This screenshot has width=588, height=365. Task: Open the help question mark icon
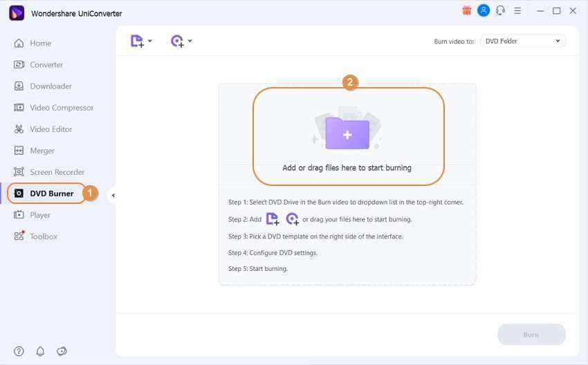[x=19, y=351]
